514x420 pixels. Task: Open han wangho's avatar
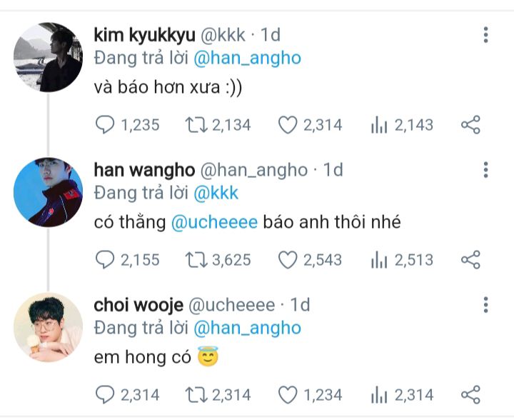tap(49, 192)
